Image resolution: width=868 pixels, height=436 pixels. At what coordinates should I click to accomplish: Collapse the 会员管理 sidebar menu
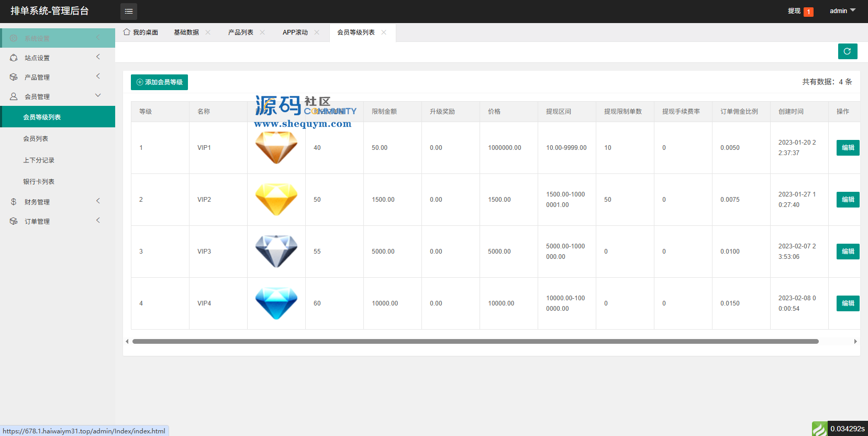pyautogui.click(x=58, y=96)
